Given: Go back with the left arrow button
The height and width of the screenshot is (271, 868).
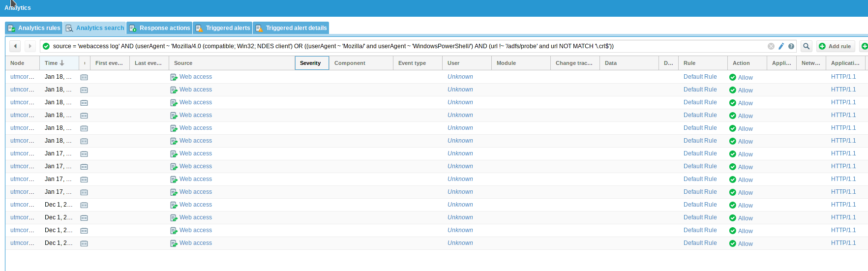Looking at the screenshot, I should [16, 46].
